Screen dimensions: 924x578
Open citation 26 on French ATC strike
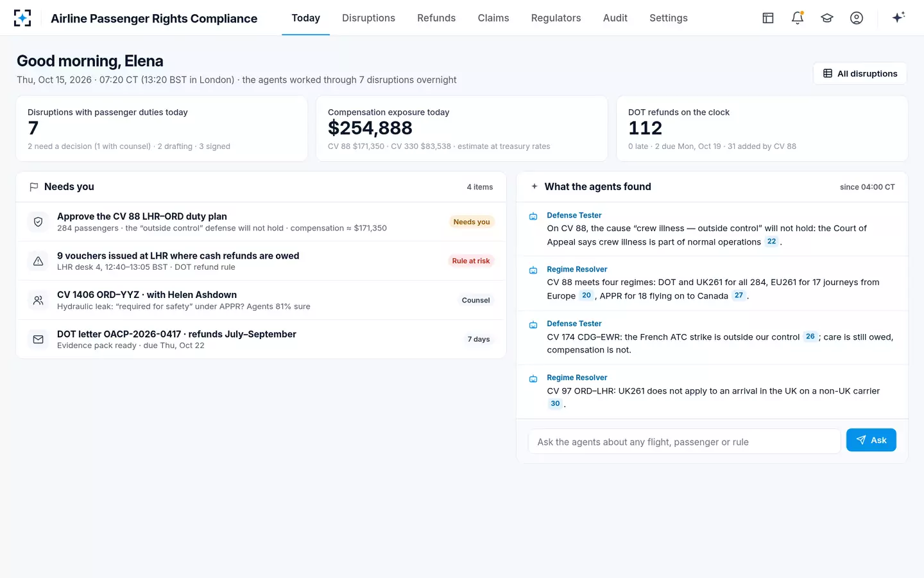(x=810, y=337)
